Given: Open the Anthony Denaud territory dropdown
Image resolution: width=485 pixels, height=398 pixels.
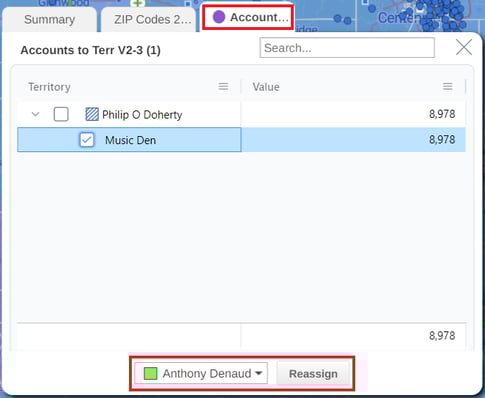Looking at the screenshot, I should [x=201, y=373].
